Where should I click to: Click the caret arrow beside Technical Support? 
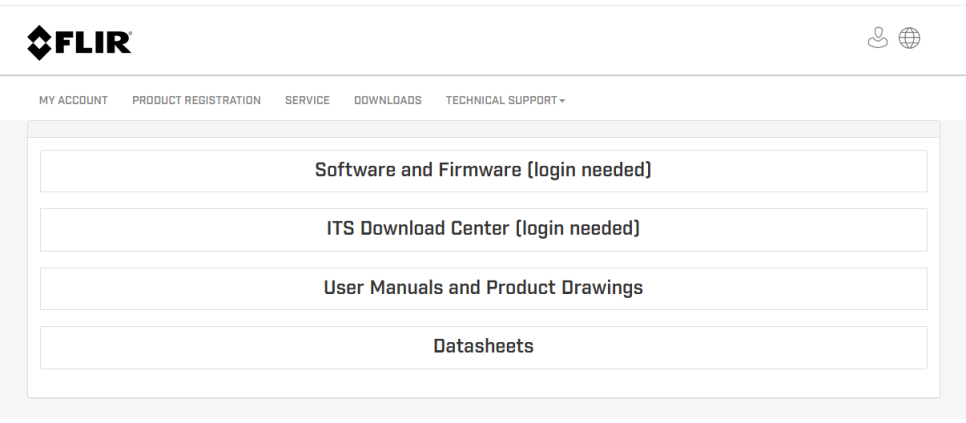click(x=562, y=101)
